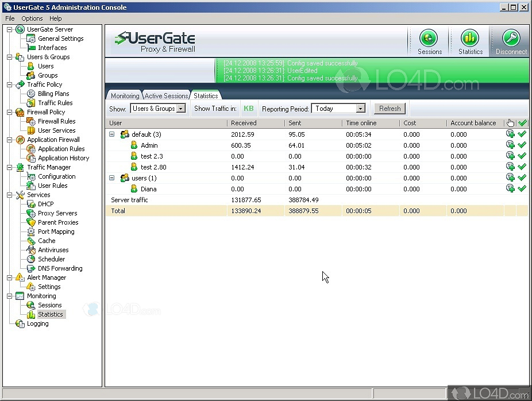This screenshot has width=532, height=401.
Task: Open the Users & Groups show dropdown
Action: [158, 109]
